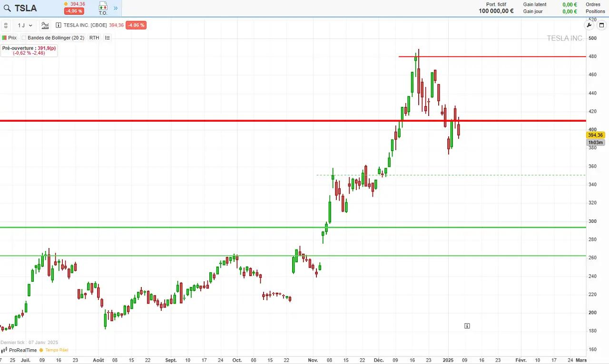Image resolution: width=609 pixels, height=364 pixels.
Task: Click the -4.06 % badge in chart toolbar
Action: [136, 25]
